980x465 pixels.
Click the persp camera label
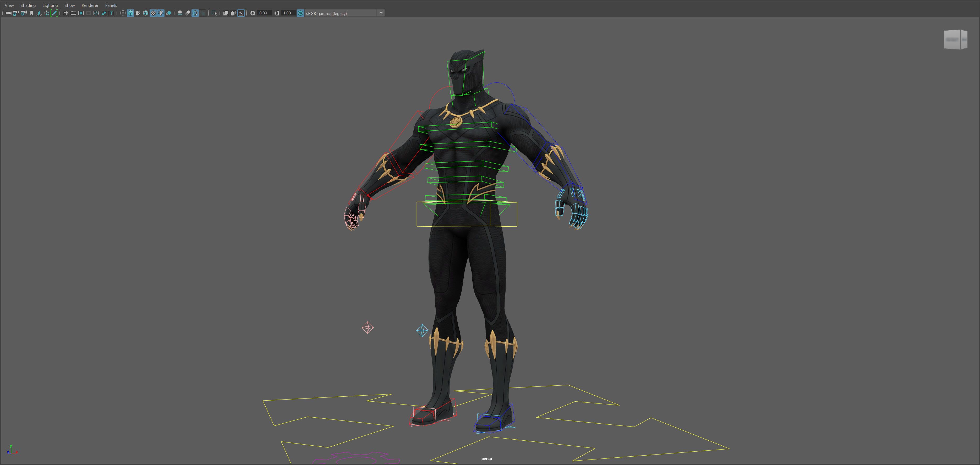(x=486, y=459)
